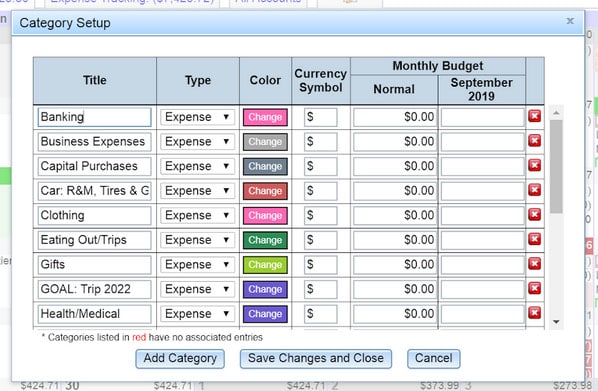Delete the Banking category row

click(534, 116)
